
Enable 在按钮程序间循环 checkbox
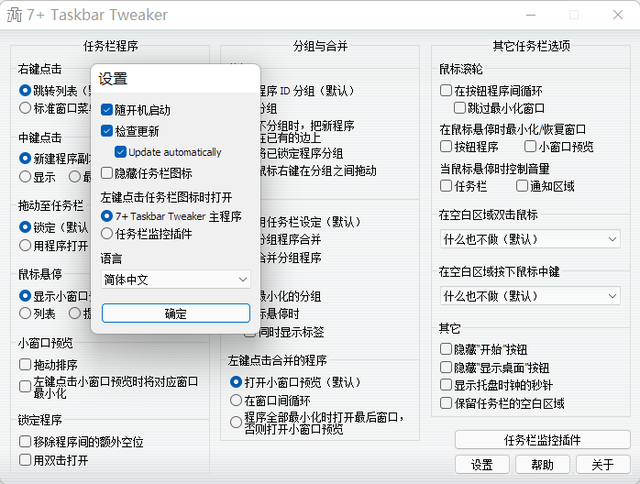click(446, 90)
